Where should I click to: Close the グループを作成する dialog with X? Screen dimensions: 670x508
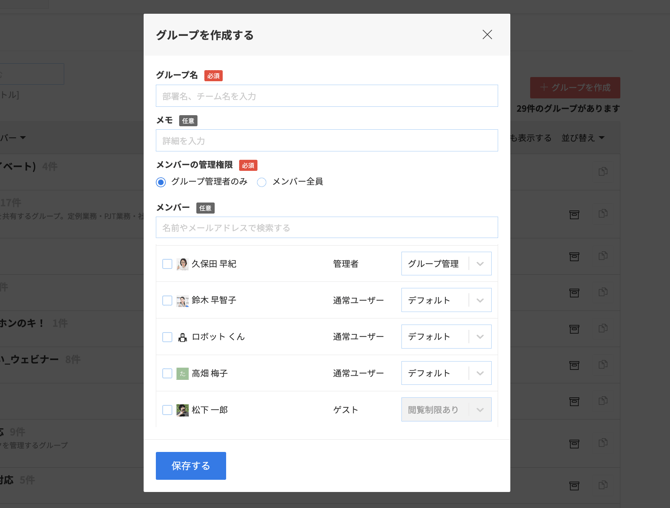coord(487,35)
